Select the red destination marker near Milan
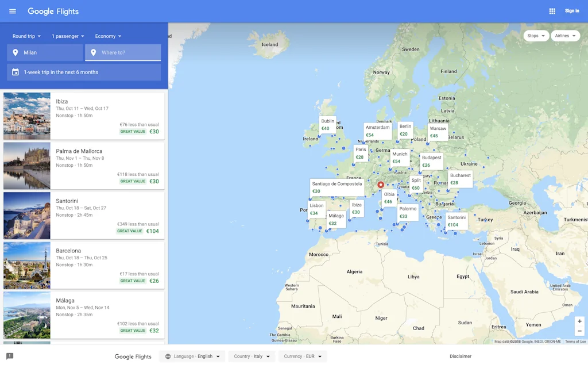The width and height of the screenshot is (588, 368). pos(380,185)
